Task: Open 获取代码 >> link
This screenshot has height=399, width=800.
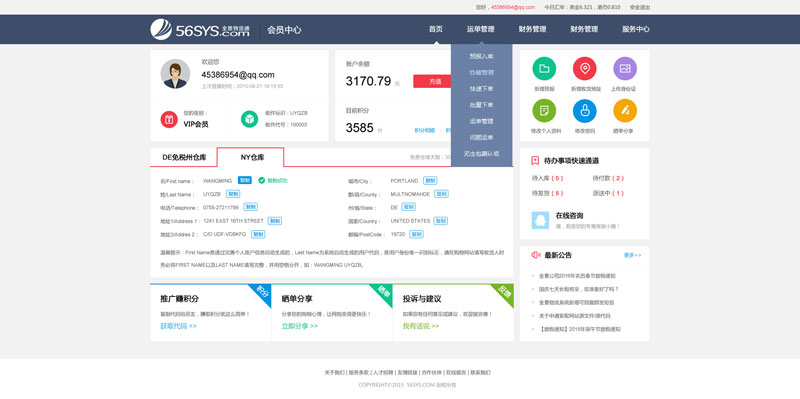Action: coord(178,326)
